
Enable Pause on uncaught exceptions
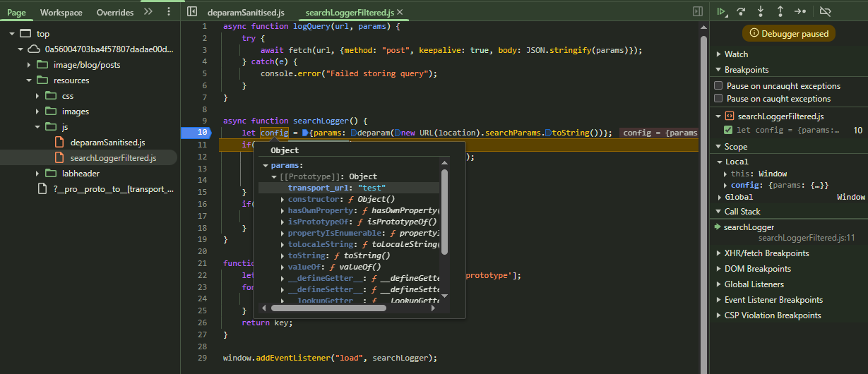[718, 86]
